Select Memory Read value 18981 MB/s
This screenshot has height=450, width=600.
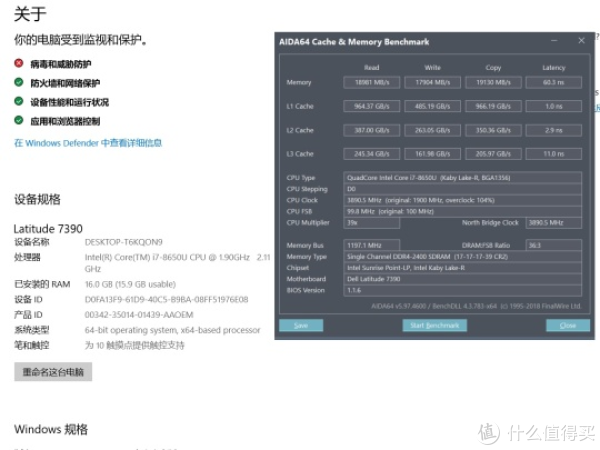point(372,82)
